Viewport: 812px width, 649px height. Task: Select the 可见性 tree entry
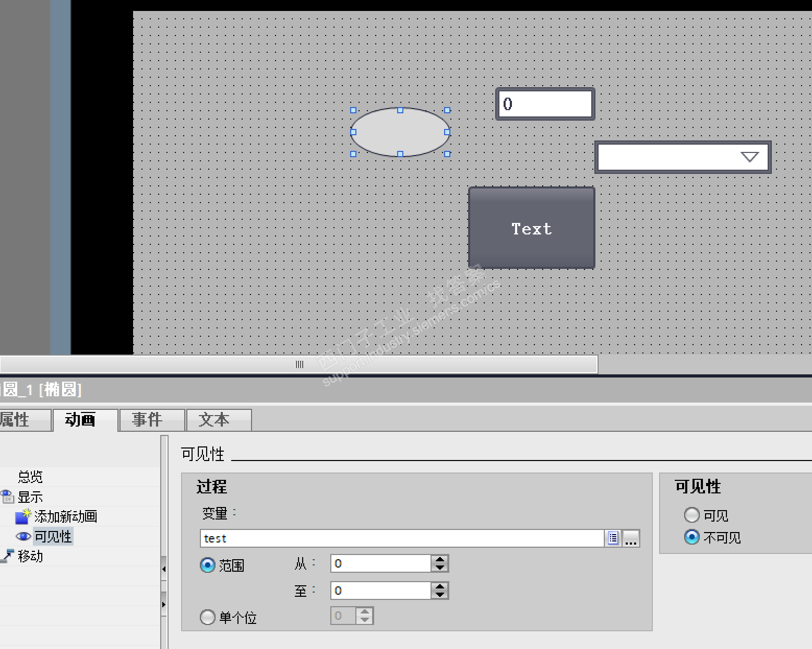point(53,536)
